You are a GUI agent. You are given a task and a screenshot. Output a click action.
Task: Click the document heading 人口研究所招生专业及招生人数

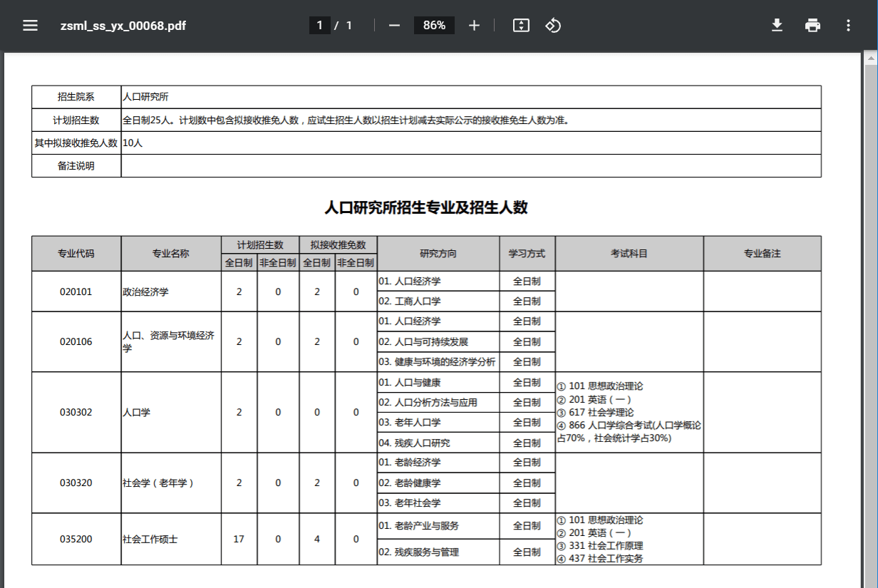[x=426, y=207]
